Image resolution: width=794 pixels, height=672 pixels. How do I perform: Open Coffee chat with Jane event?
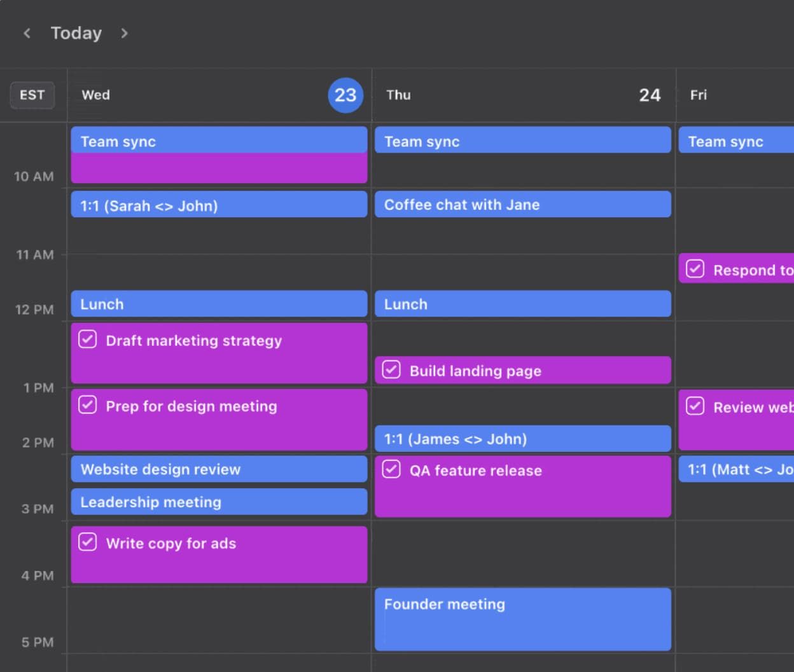[522, 205]
